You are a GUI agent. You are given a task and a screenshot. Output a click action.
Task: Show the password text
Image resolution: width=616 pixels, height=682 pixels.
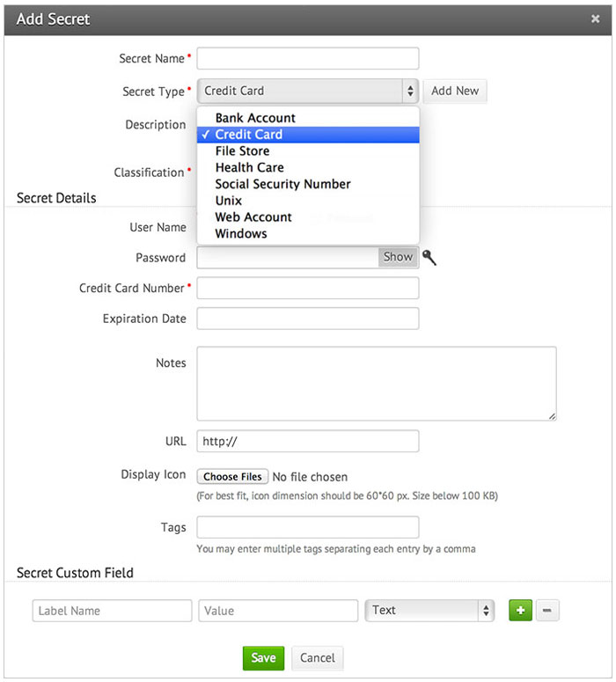(x=398, y=257)
